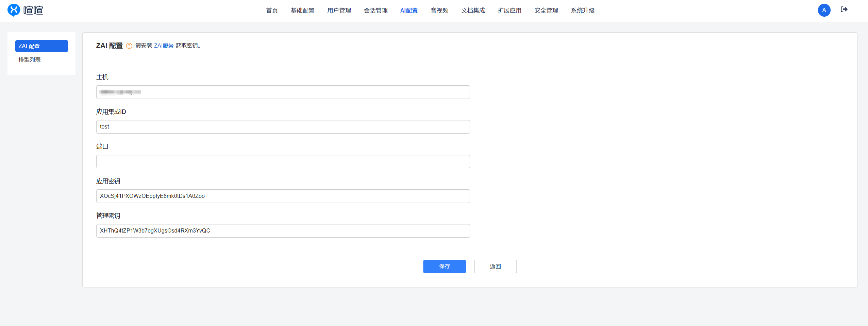Open the 首页 menu item
Screen dimensions: 868x326
pos(272,11)
